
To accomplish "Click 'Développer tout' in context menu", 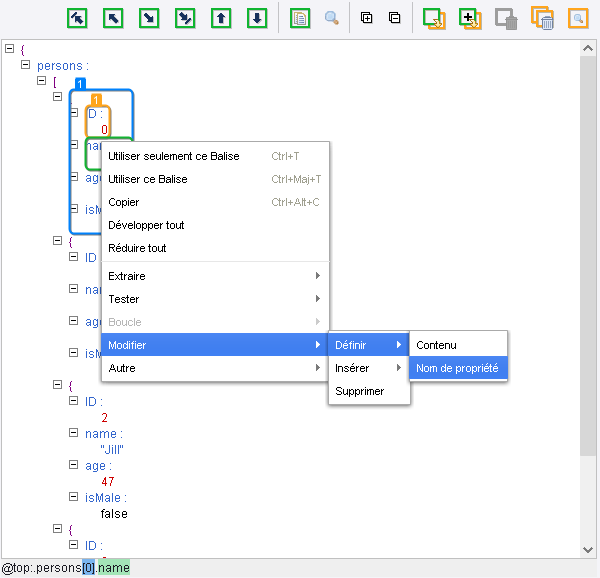I will tap(146, 225).
